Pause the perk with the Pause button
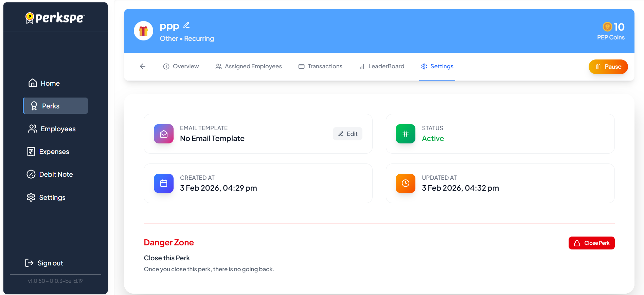This screenshot has height=295, width=644. coord(608,67)
